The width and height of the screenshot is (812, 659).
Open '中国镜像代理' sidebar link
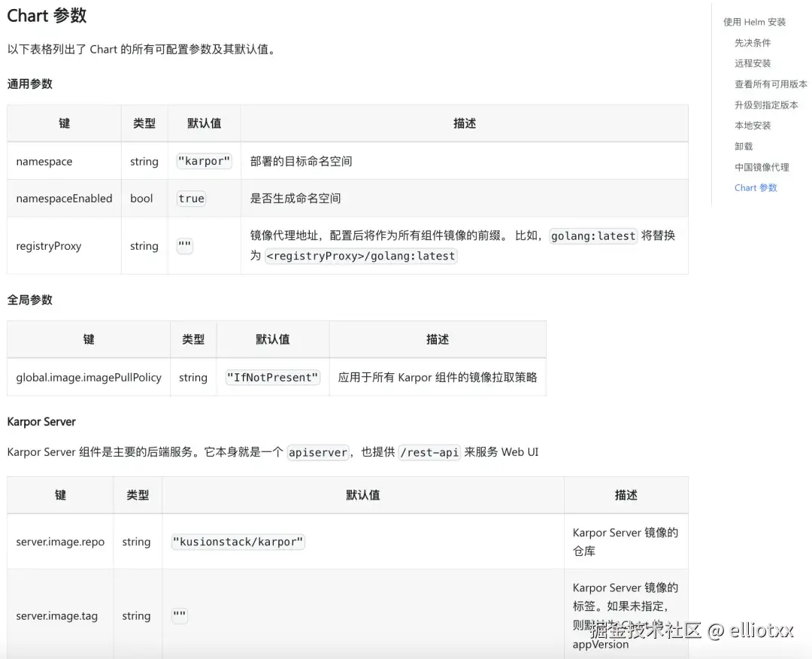tap(761, 167)
